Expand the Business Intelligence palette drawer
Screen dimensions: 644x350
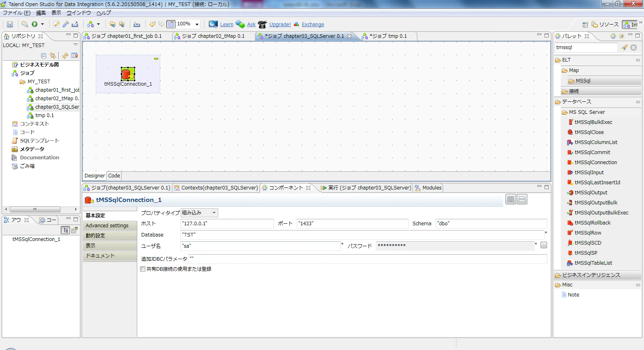coord(597,275)
